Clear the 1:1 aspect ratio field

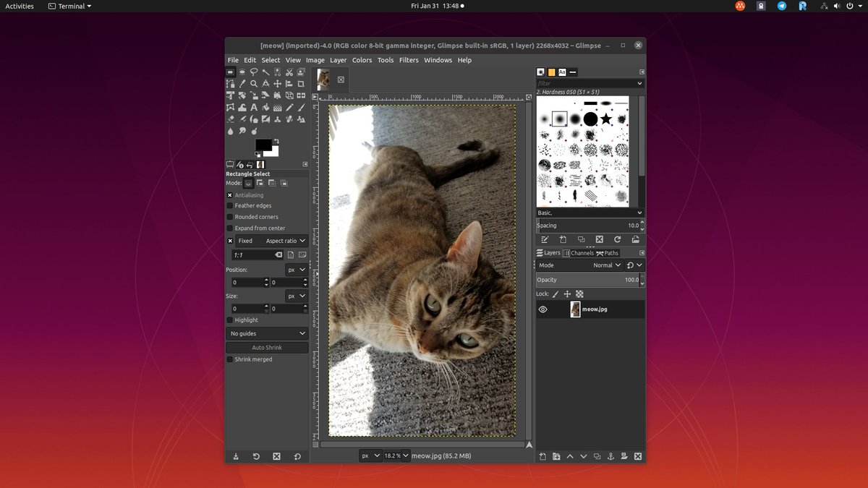click(x=278, y=255)
